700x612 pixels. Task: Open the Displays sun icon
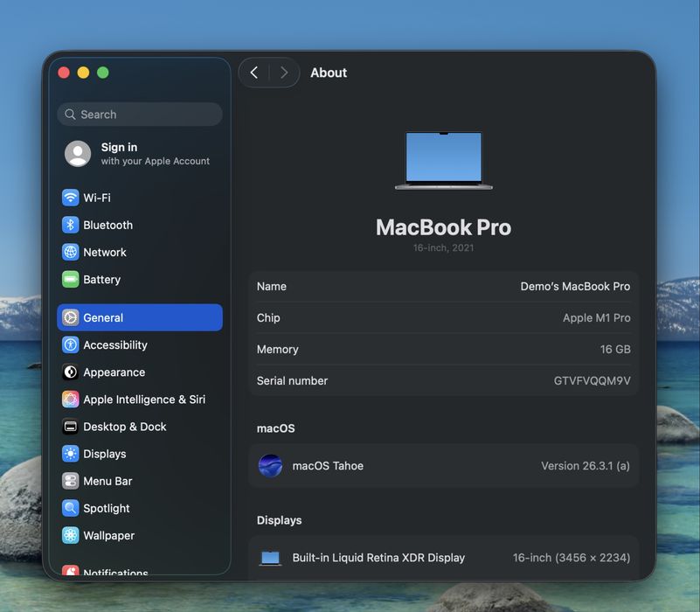tap(70, 454)
